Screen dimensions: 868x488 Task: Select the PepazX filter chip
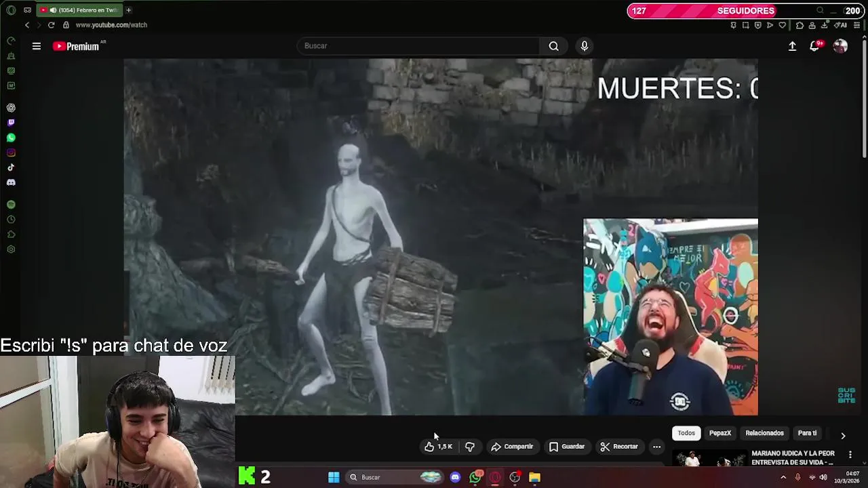(x=720, y=433)
